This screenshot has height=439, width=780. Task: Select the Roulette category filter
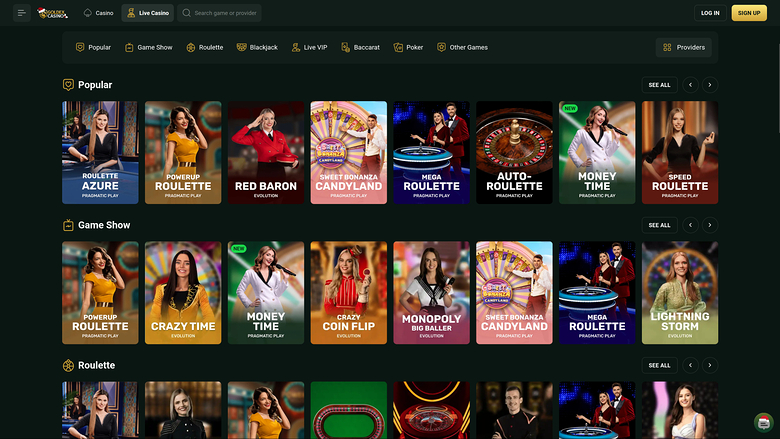coord(204,47)
